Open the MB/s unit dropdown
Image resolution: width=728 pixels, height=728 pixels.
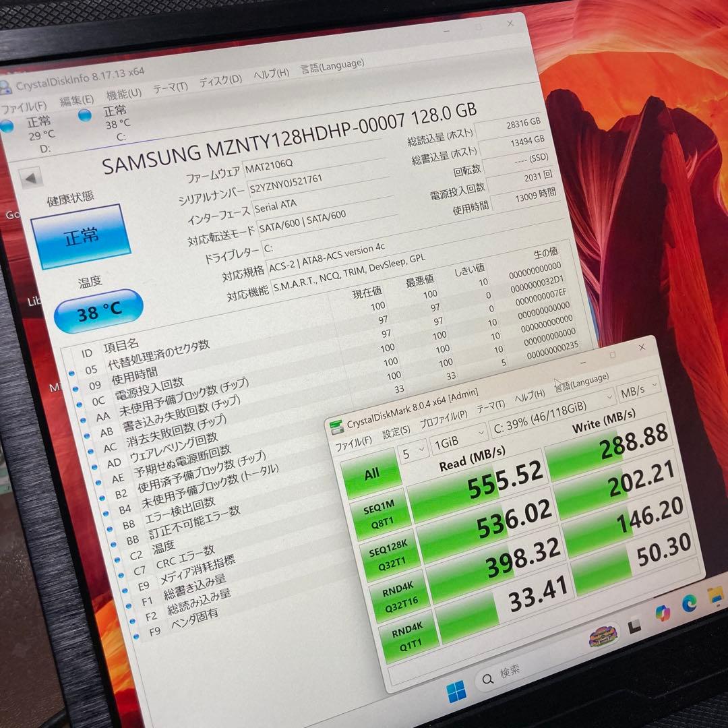click(639, 390)
